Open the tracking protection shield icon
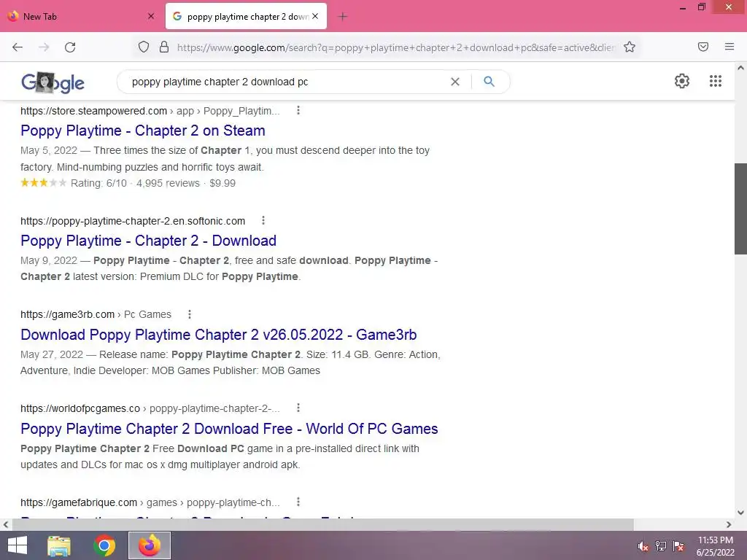This screenshot has height=560, width=747. 144,47
